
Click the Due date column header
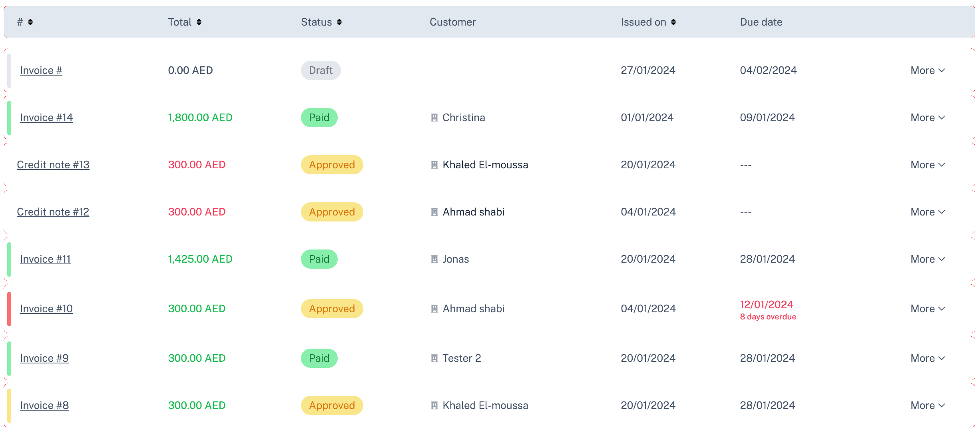click(x=761, y=22)
